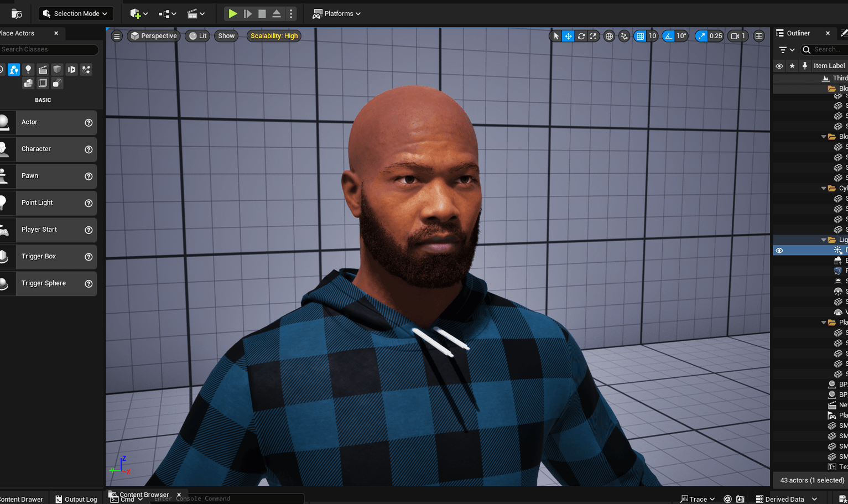The width and height of the screenshot is (848, 504).
Task: Click the Actor entry in Place Actors
Action: (x=48, y=122)
